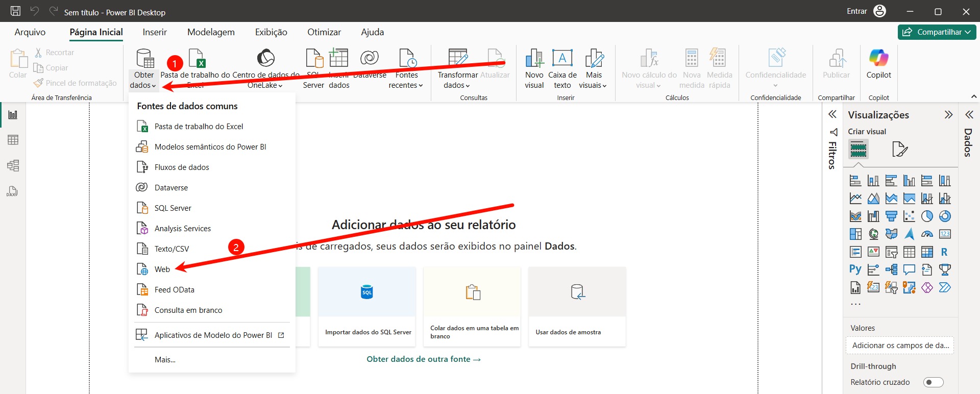Click the Copilot ribbon icon
980x394 pixels.
pyautogui.click(x=878, y=64)
